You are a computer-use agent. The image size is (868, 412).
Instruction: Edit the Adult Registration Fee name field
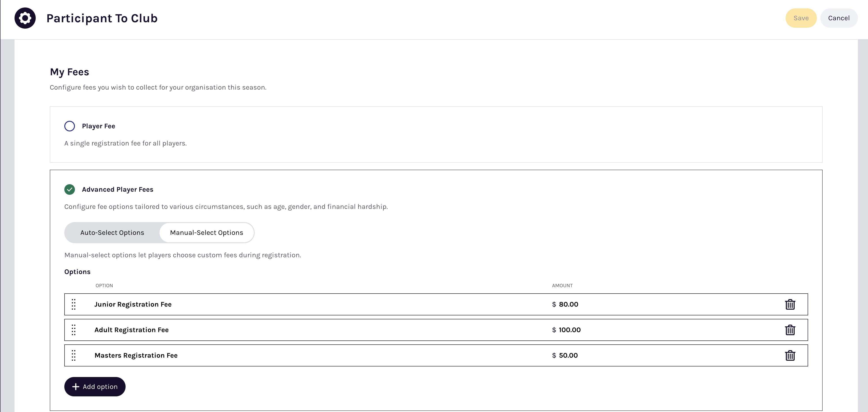pos(132,330)
